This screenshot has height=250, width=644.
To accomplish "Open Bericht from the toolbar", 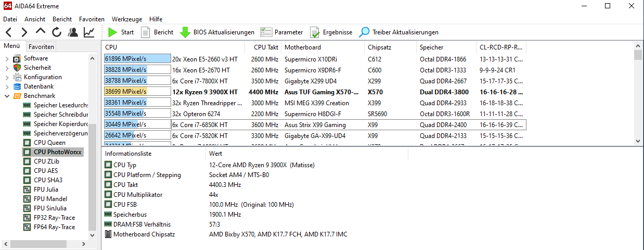I will pos(157,32).
